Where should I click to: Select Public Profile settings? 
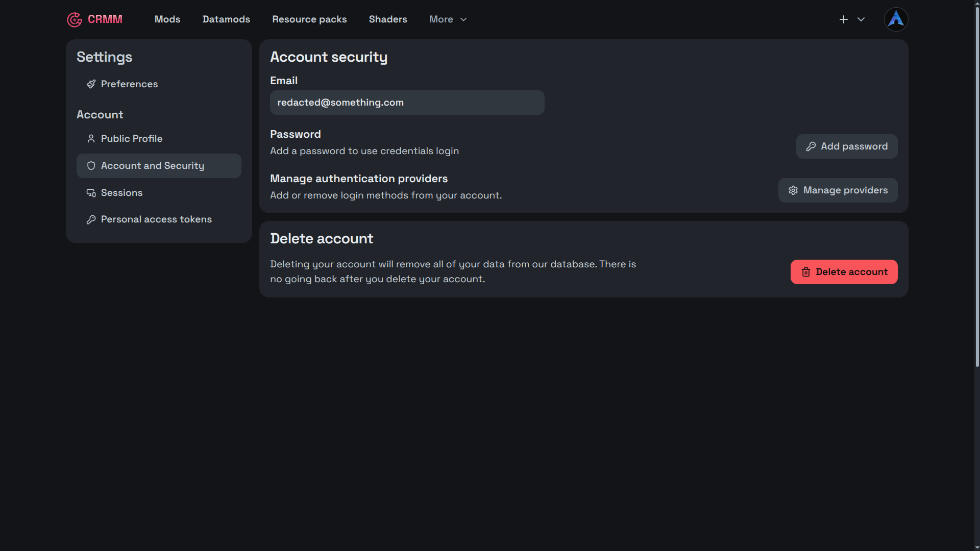tap(159, 139)
